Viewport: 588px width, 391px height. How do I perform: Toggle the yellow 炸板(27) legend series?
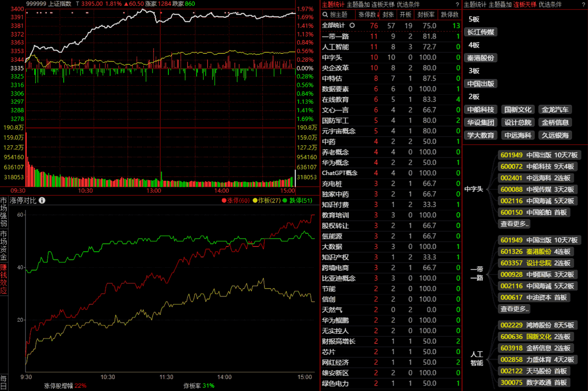(x=267, y=200)
